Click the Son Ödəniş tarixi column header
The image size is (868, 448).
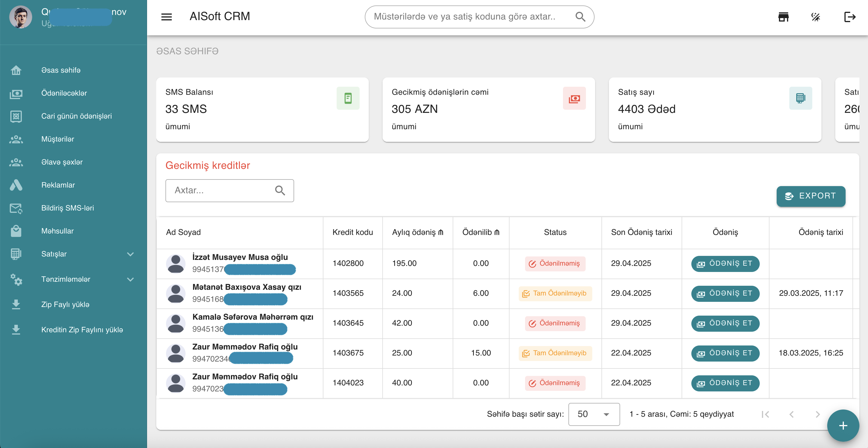pyautogui.click(x=642, y=232)
